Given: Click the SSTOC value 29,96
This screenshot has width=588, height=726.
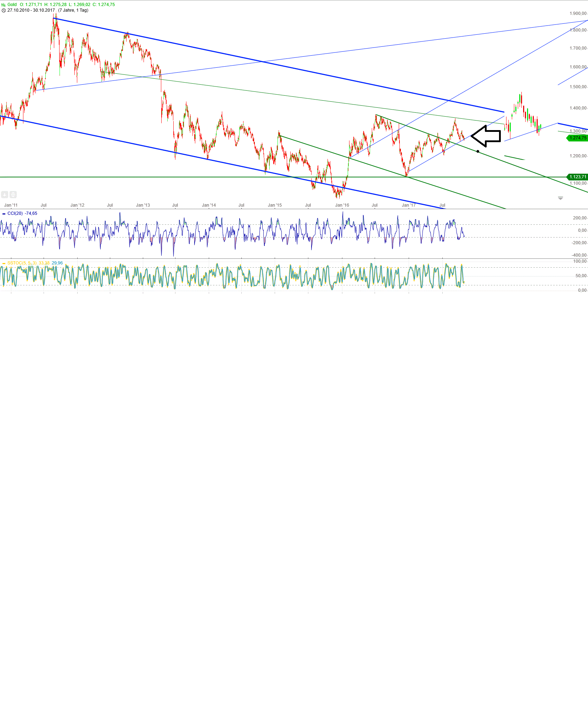Looking at the screenshot, I should coord(57,263).
